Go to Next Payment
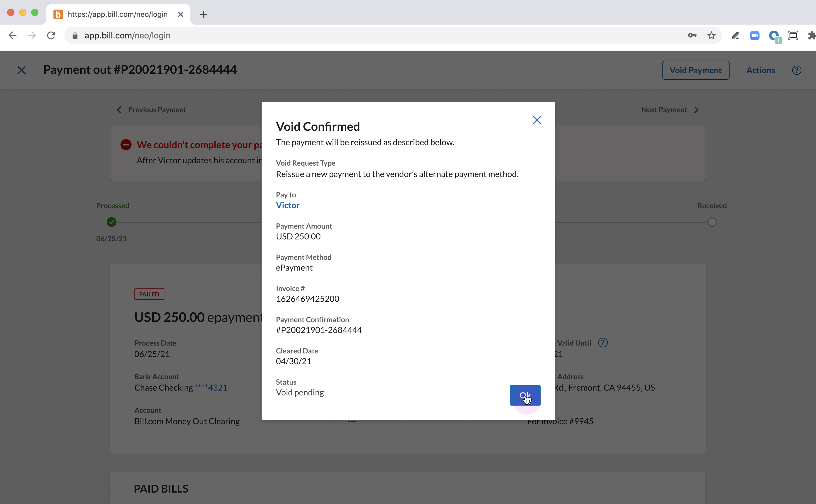816x504 pixels. click(664, 110)
